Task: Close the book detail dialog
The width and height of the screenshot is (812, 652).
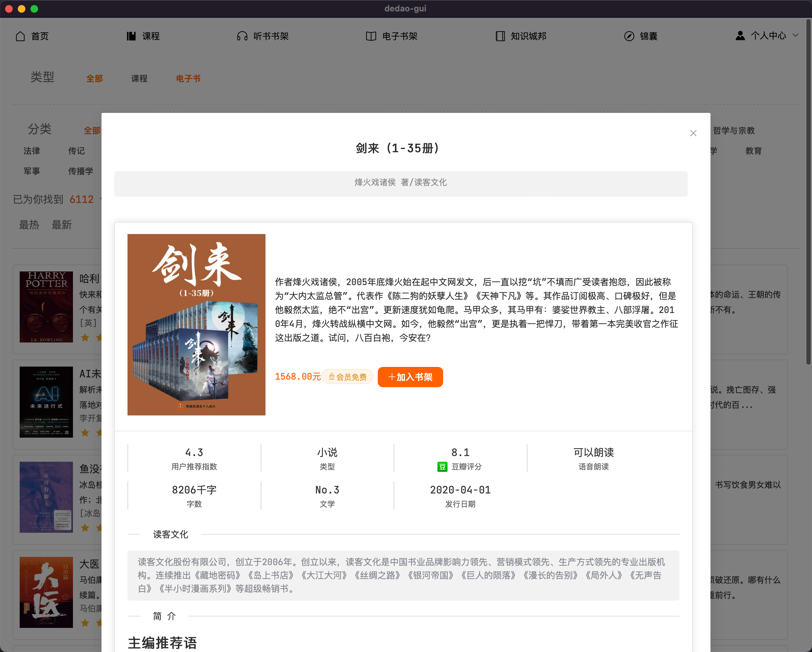Action: pyautogui.click(x=693, y=133)
